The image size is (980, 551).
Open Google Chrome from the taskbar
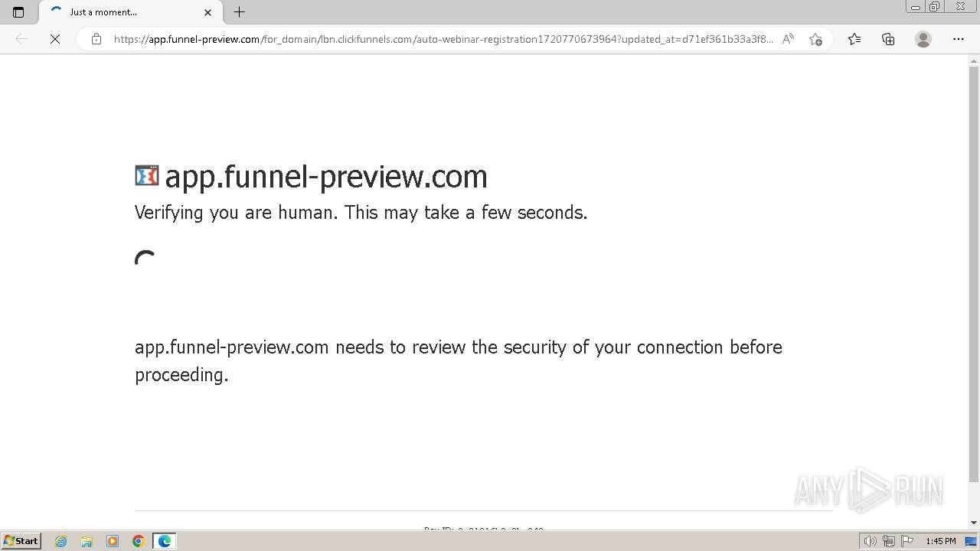[139, 541]
